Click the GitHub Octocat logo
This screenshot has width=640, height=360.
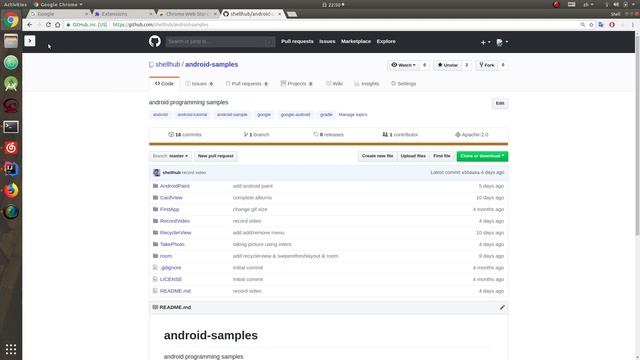[155, 41]
